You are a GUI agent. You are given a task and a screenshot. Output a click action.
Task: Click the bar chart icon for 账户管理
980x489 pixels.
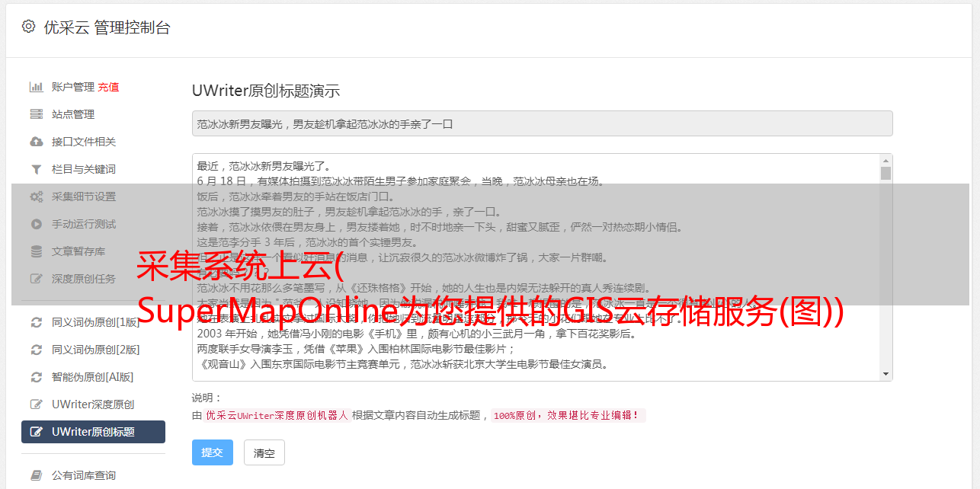click(x=36, y=87)
